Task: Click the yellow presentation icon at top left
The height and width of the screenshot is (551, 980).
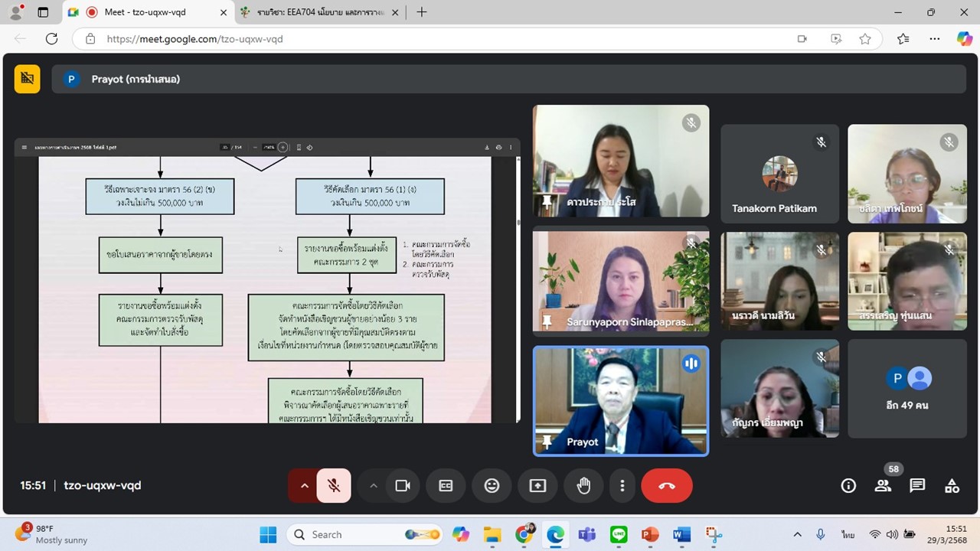Action: [28, 78]
